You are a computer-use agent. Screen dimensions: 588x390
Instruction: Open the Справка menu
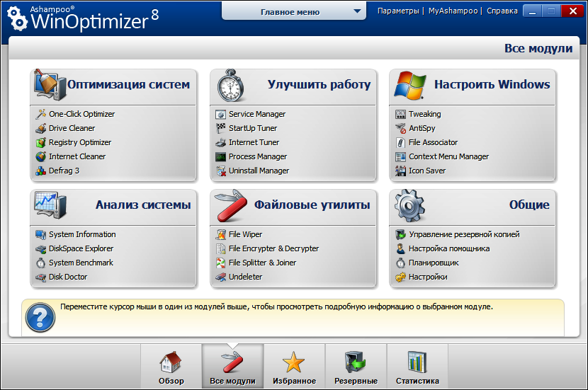point(502,11)
